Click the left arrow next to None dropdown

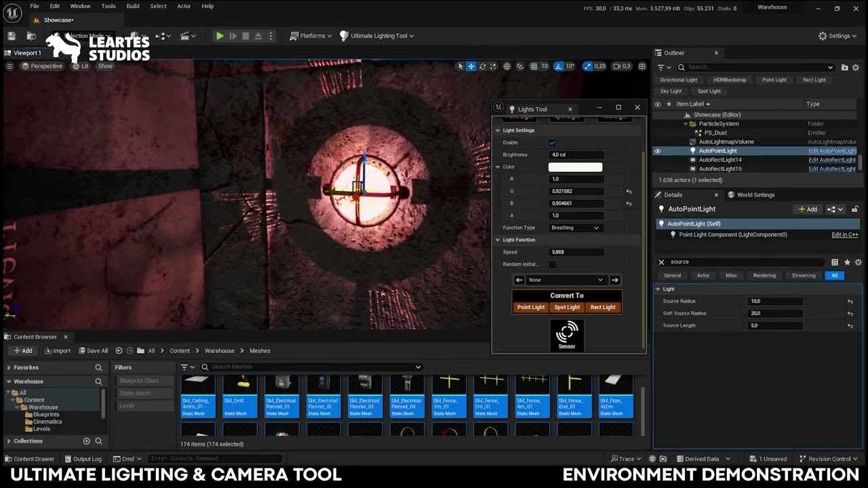519,280
